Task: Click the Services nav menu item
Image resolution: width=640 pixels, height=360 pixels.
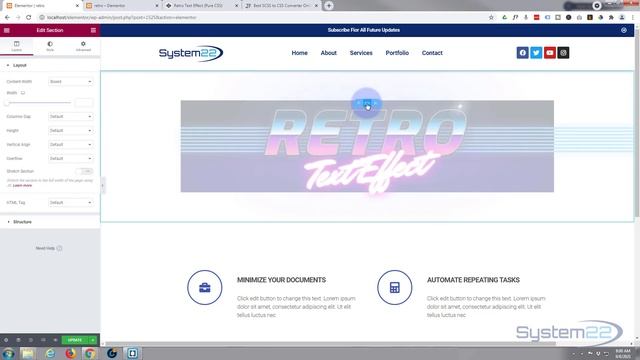Action: tap(361, 53)
